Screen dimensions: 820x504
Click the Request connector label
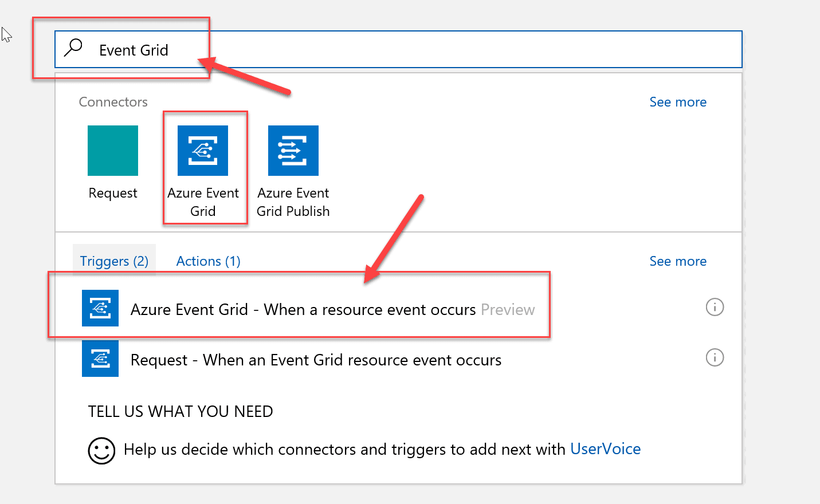click(x=113, y=194)
